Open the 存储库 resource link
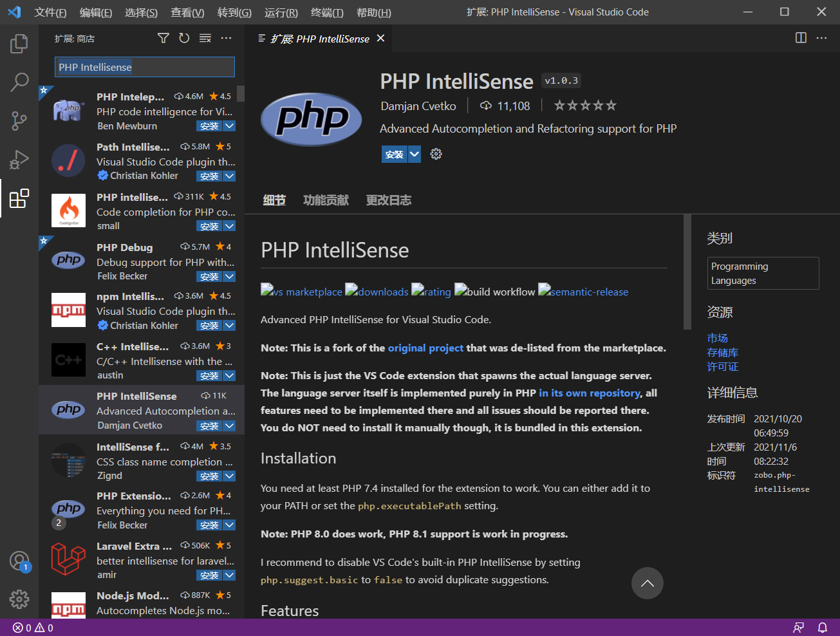This screenshot has width=840, height=636. coord(723,352)
